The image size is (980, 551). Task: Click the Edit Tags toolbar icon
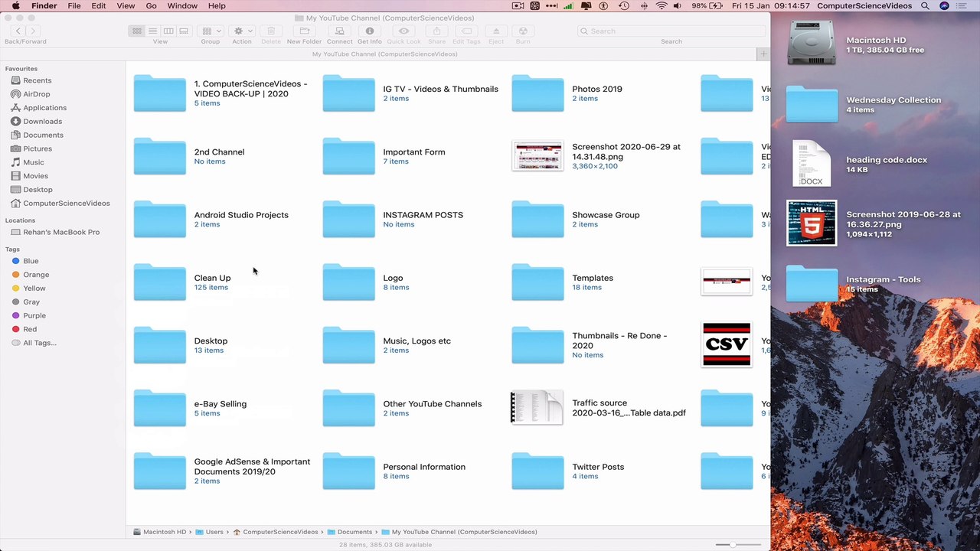coord(466,31)
